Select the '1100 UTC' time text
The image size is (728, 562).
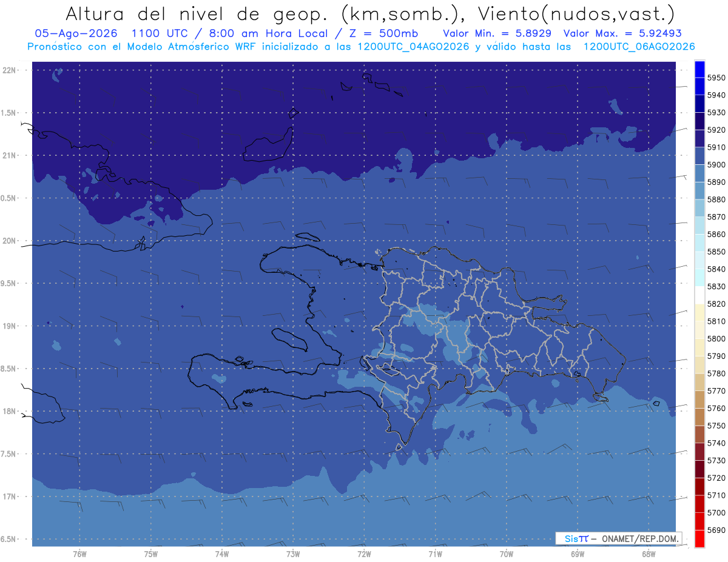[160, 34]
